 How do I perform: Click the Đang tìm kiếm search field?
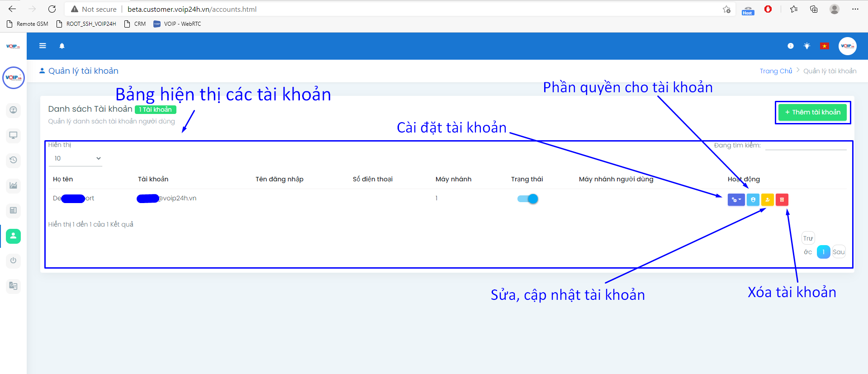[x=805, y=145]
